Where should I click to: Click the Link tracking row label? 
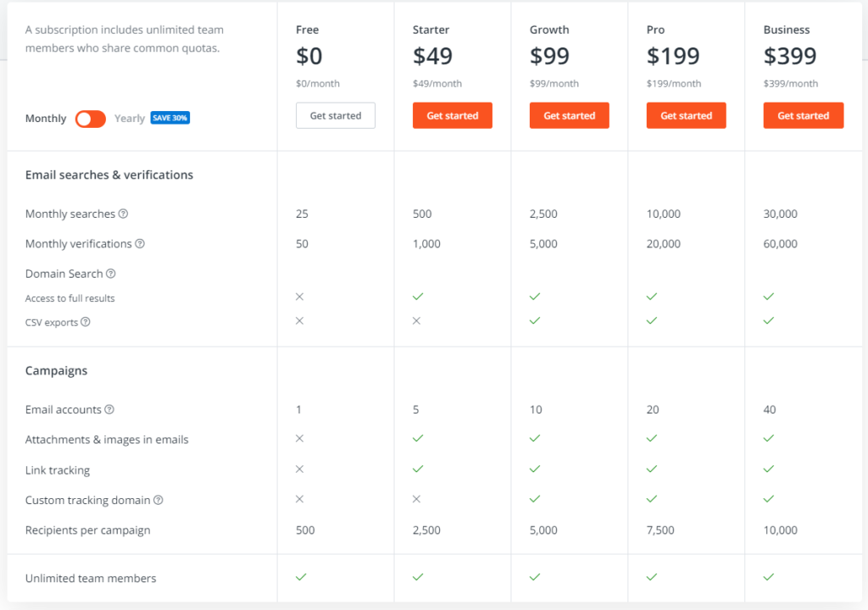[58, 470]
